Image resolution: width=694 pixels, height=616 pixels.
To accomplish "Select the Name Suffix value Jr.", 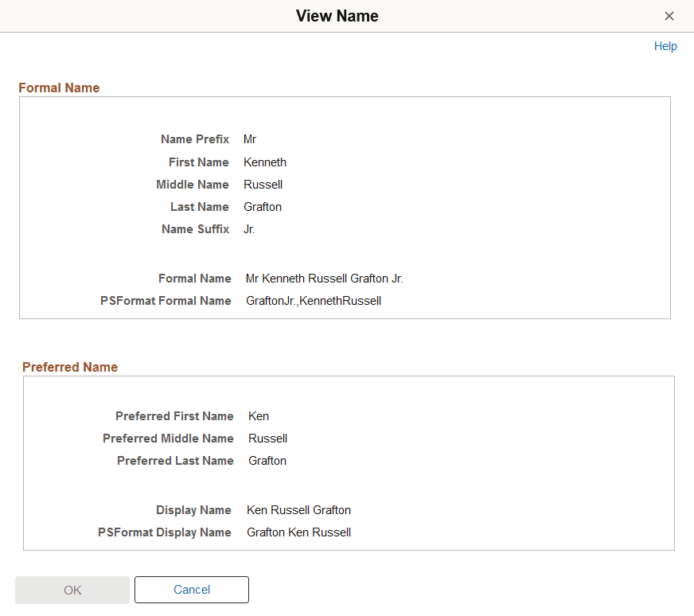I will [x=248, y=229].
